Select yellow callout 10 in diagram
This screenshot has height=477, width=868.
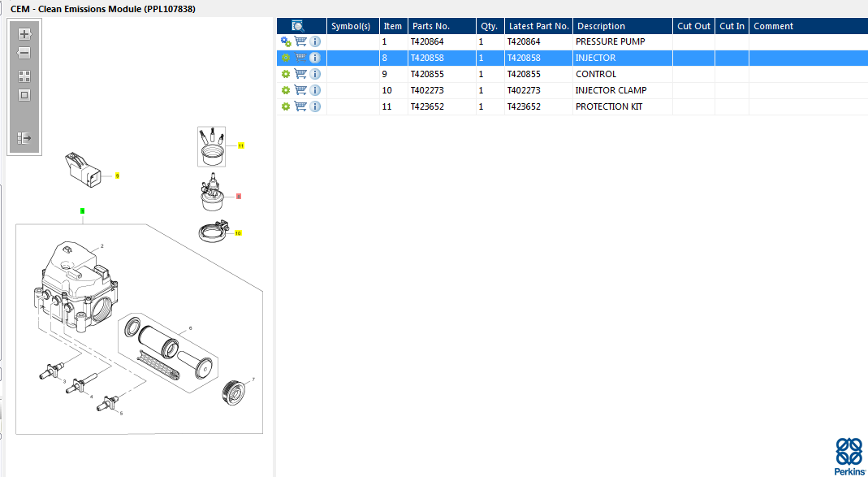238,233
